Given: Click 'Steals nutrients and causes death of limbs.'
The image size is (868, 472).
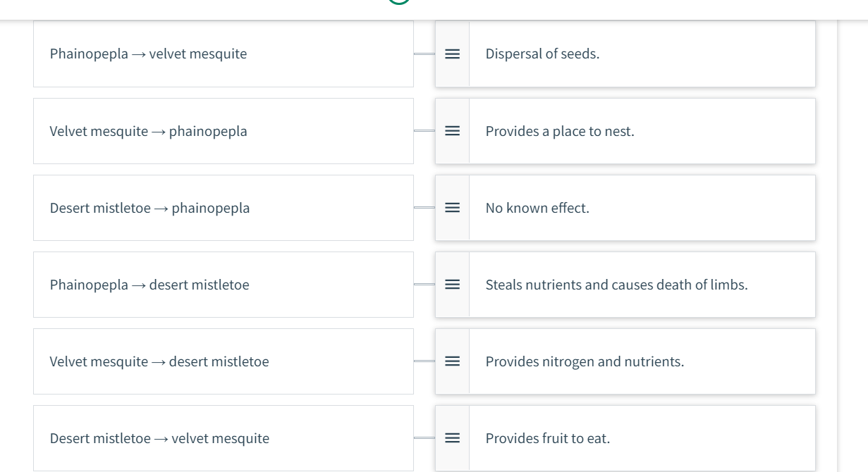Looking at the screenshot, I should pos(616,285).
